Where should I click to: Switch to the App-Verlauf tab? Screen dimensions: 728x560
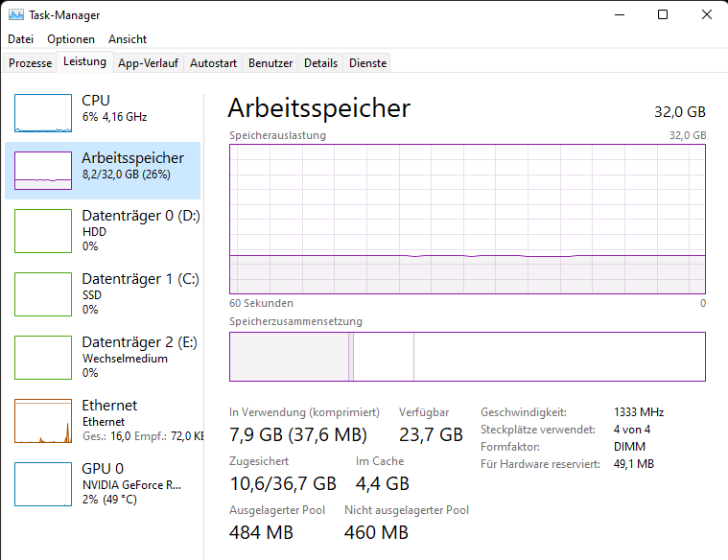pyautogui.click(x=148, y=63)
